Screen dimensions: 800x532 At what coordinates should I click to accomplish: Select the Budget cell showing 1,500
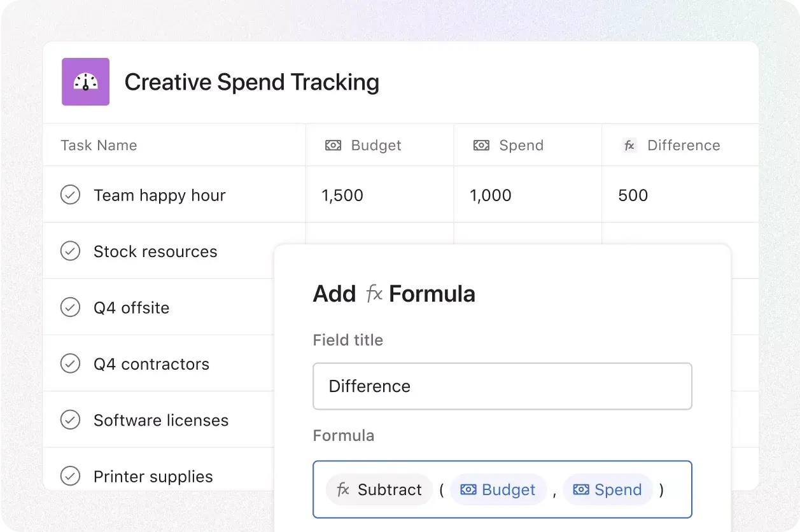pyautogui.click(x=342, y=195)
